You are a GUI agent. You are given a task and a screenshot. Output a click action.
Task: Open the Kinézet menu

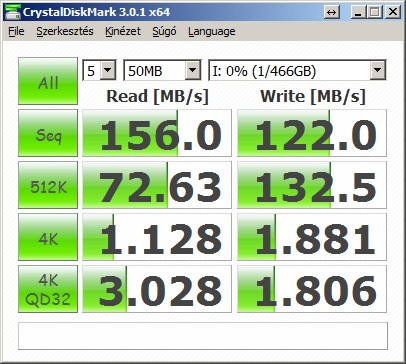(x=123, y=31)
